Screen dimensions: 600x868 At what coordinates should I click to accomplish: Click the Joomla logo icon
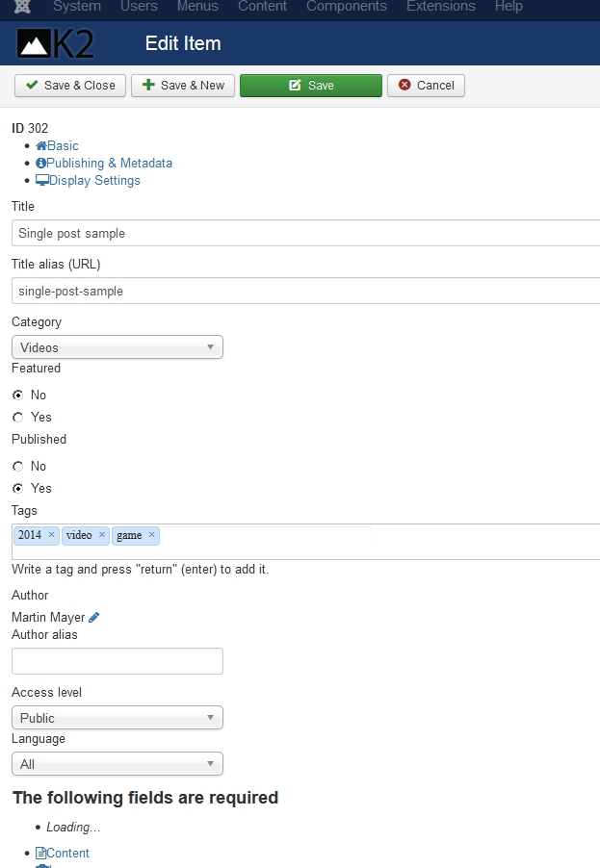pos(22,7)
